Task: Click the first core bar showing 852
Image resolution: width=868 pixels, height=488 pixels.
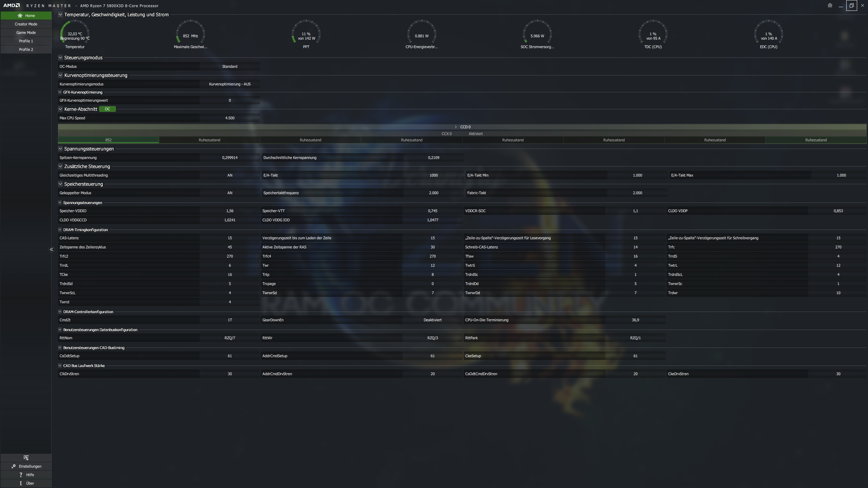Action: pyautogui.click(x=108, y=140)
